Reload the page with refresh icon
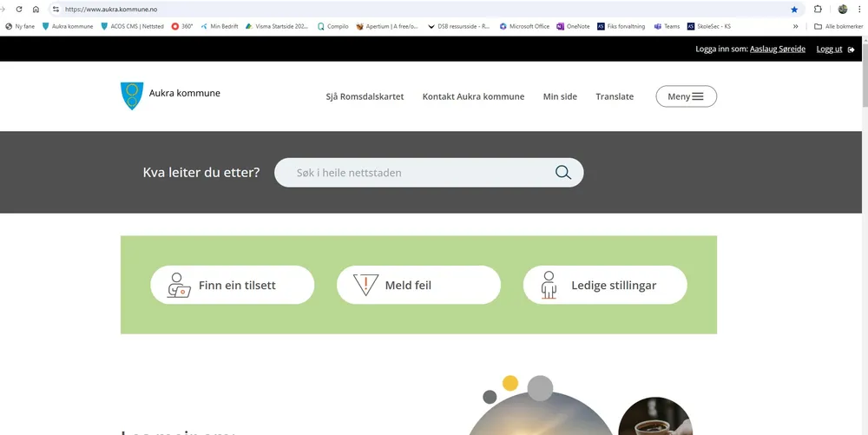 [x=19, y=10]
